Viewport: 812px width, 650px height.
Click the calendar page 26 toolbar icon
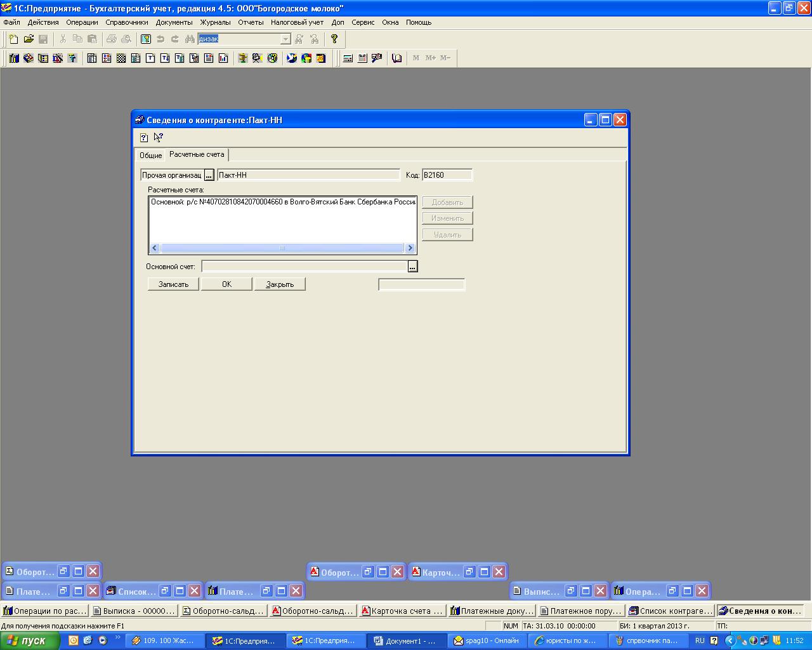tap(321, 58)
